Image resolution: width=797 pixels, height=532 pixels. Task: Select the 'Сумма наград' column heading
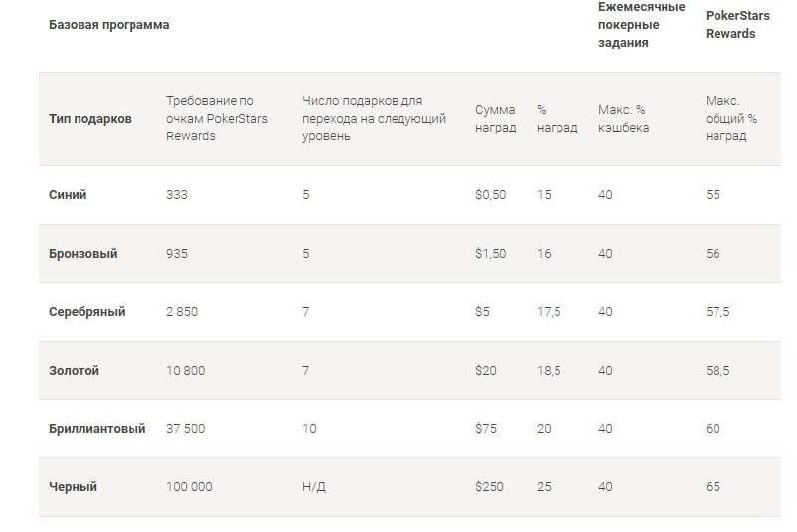click(x=495, y=118)
